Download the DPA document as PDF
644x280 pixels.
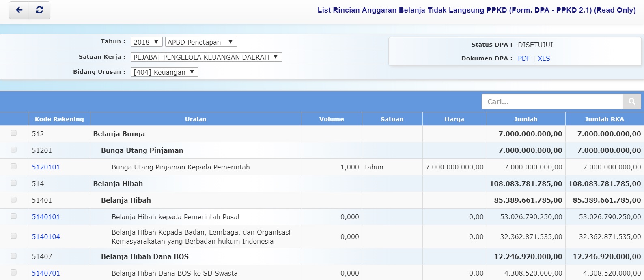(x=524, y=58)
